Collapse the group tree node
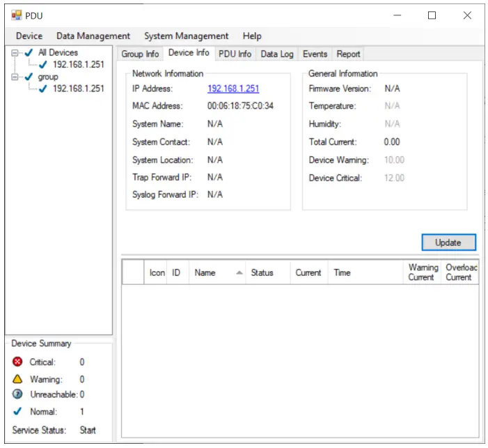The height and width of the screenshot is (448, 488). click(15, 77)
